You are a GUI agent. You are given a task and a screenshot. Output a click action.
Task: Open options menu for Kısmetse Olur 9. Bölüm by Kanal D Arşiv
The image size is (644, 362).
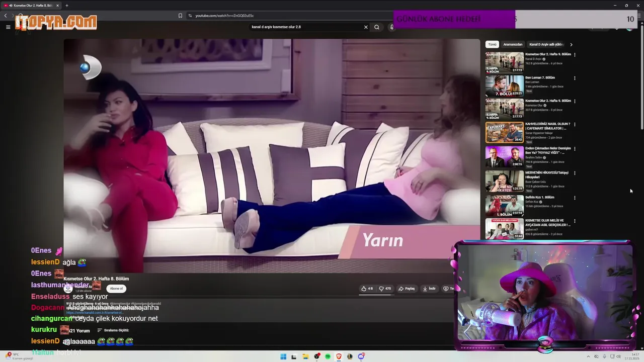click(x=575, y=54)
